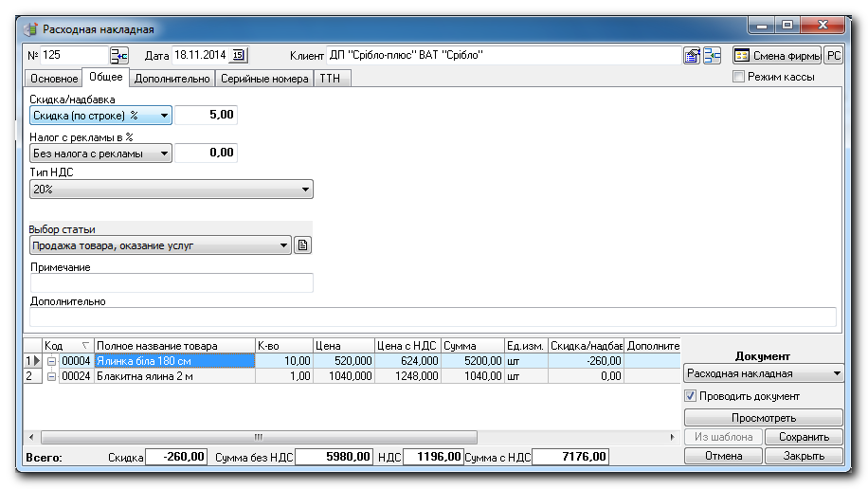The image size is (868, 489).
Task: Click the Отмена button
Action: (724, 456)
